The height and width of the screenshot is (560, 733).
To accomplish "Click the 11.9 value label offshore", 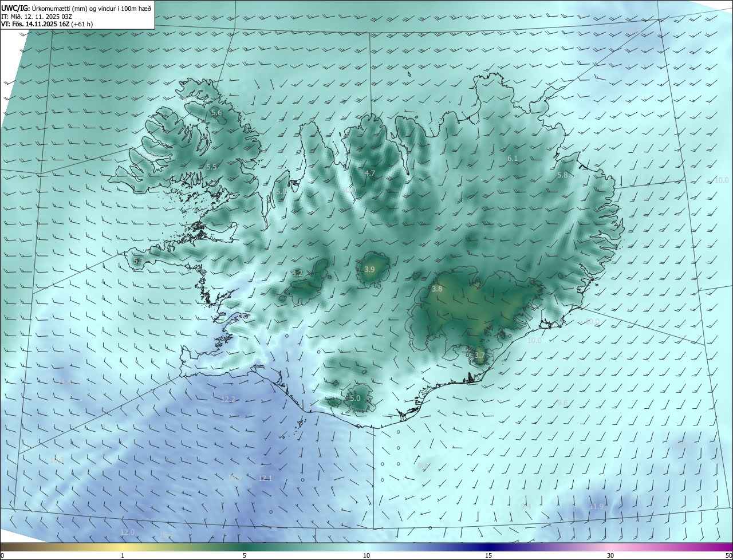I will 596,507.
